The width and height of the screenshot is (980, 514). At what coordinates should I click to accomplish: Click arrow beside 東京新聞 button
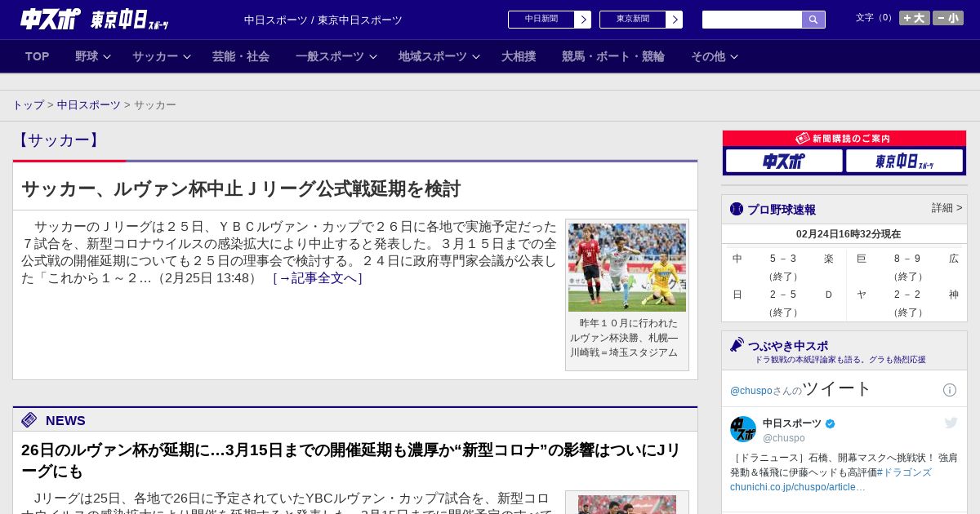click(675, 20)
